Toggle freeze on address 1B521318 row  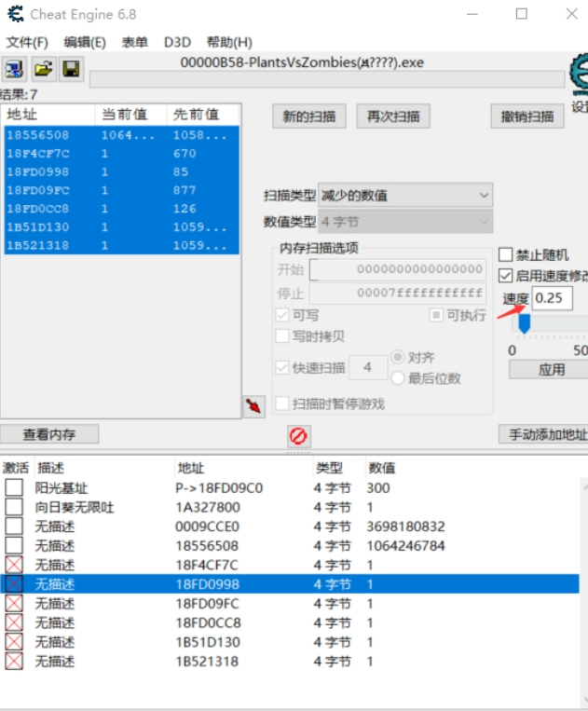(x=14, y=662)
